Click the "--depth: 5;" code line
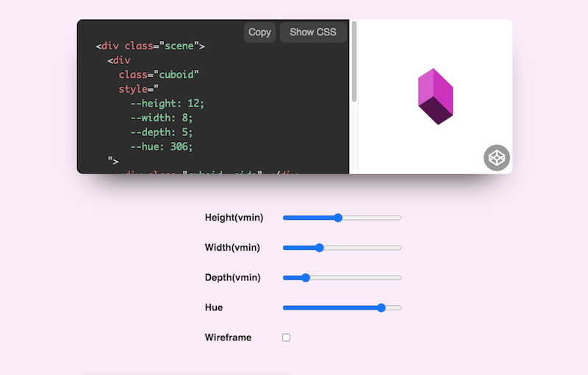 pos(162,132)
